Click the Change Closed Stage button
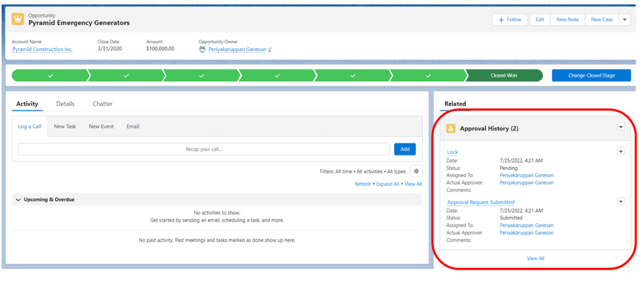This screenshot has width=644, height=281. point(591,75)
